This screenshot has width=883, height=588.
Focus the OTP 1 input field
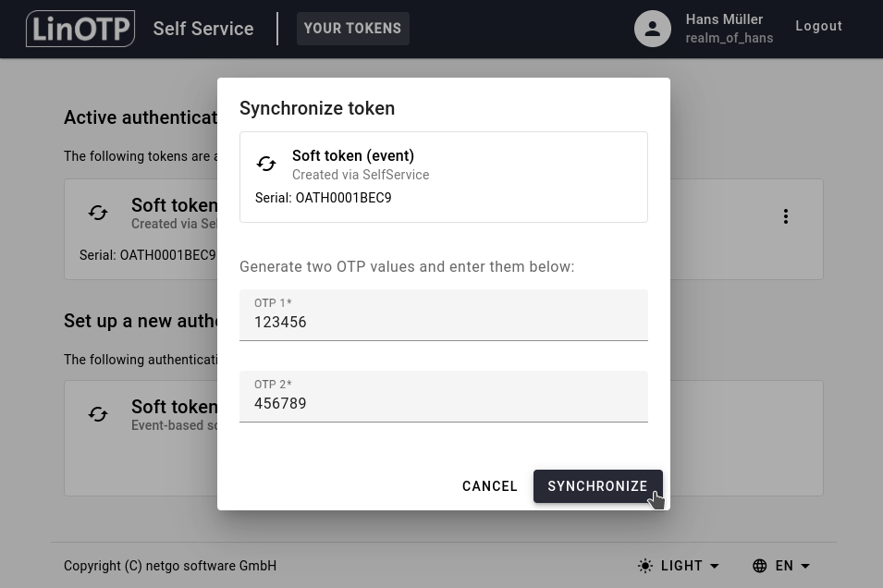click(443, 322)
